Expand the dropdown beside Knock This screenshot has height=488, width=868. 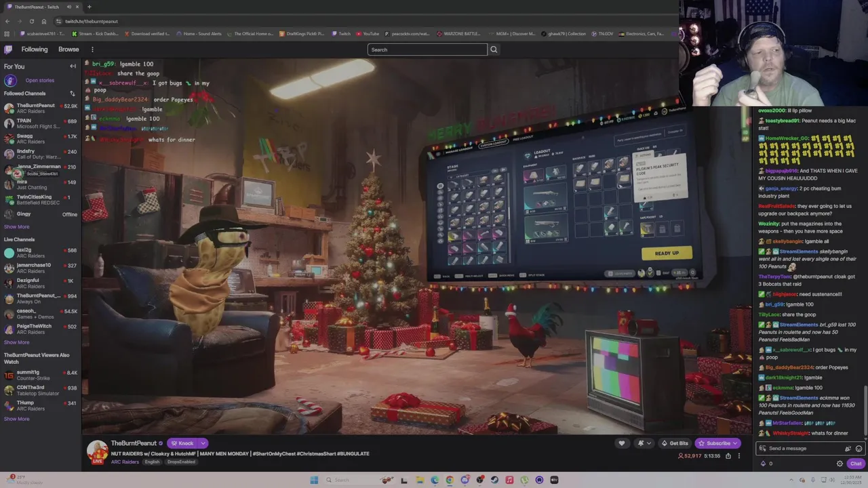pyautogui.click(x=203, y=443)
